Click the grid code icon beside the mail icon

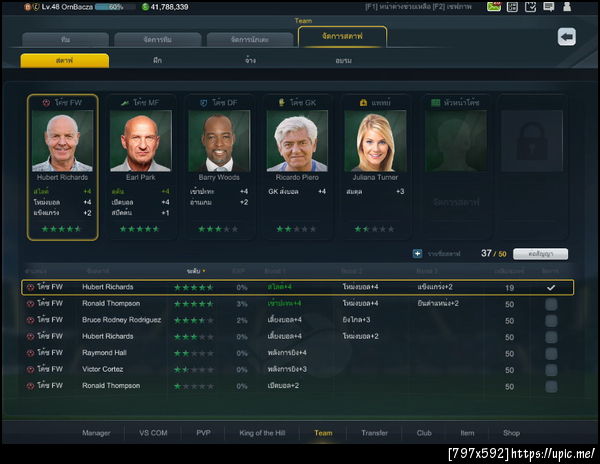pyautogui.click(x=512, y=7)
